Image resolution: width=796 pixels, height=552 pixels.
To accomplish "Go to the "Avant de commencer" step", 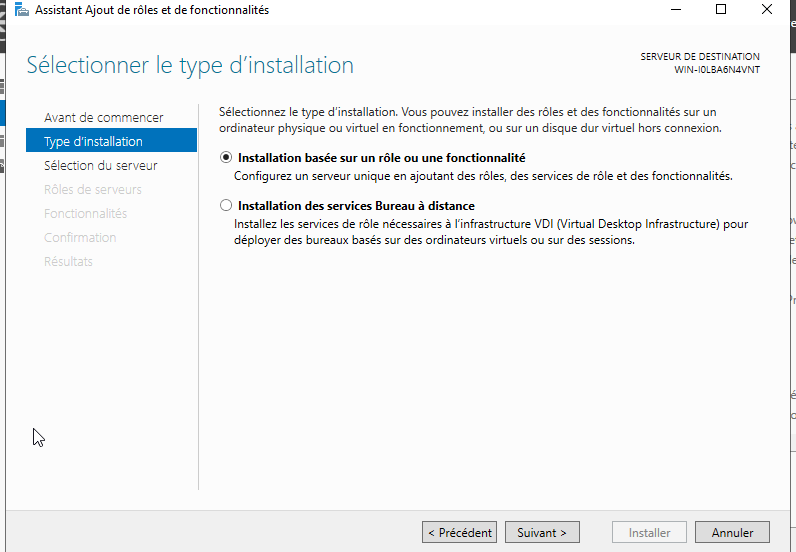I will click(103, 118).
